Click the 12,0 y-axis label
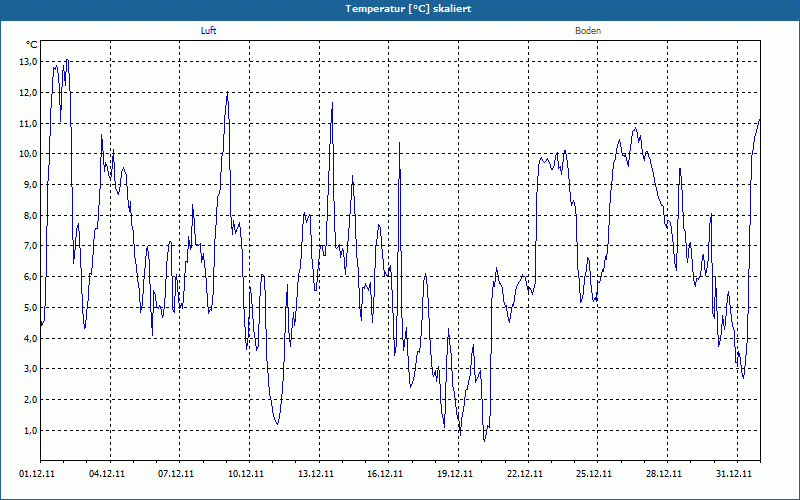Image resolution: width=800 pixels, height=500 pixels. click(29, 93)
